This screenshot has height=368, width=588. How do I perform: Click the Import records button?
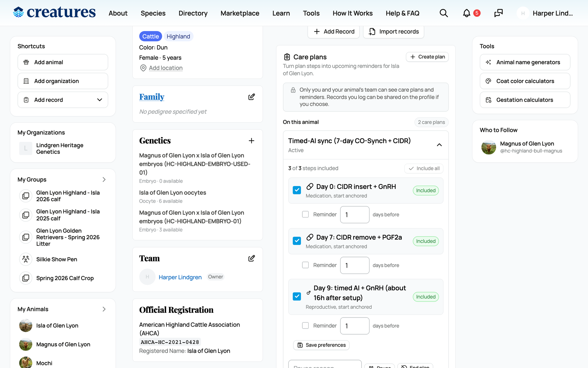(394, 31)
